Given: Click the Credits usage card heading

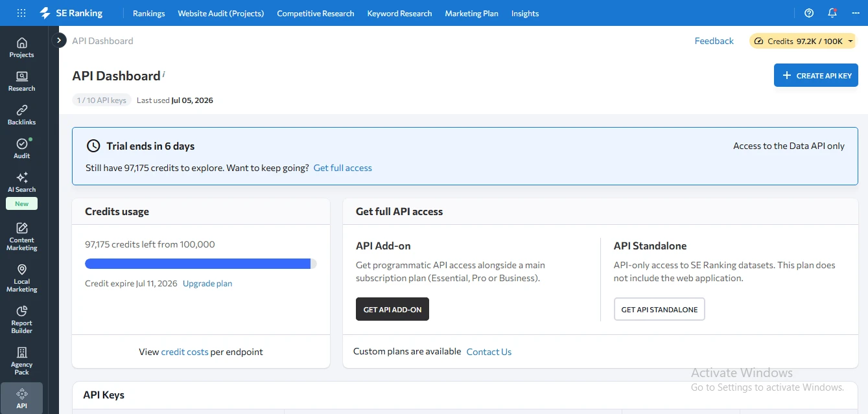Looking at the screenshot, I should click(x=117, y=211).
